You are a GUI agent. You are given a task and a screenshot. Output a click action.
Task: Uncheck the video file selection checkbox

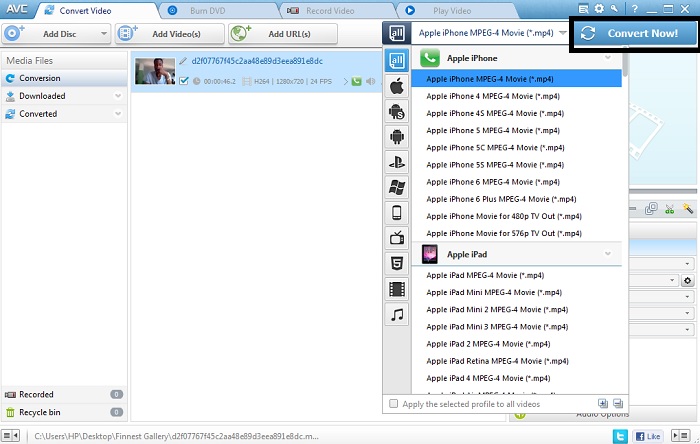click(183, 81)
